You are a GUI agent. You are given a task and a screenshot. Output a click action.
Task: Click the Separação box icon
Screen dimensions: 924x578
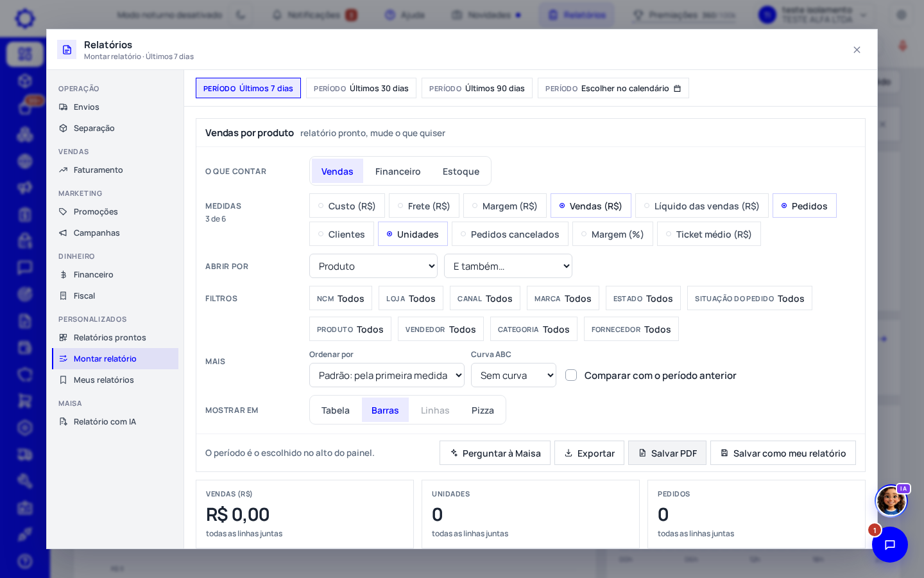pyautogui.click(x=63, y=128)
